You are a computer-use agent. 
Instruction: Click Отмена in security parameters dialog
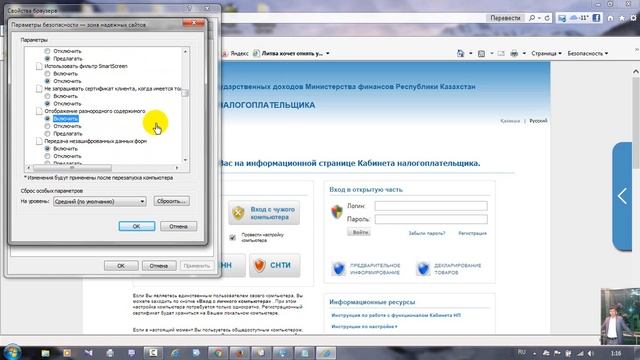[x=178, y=226]
